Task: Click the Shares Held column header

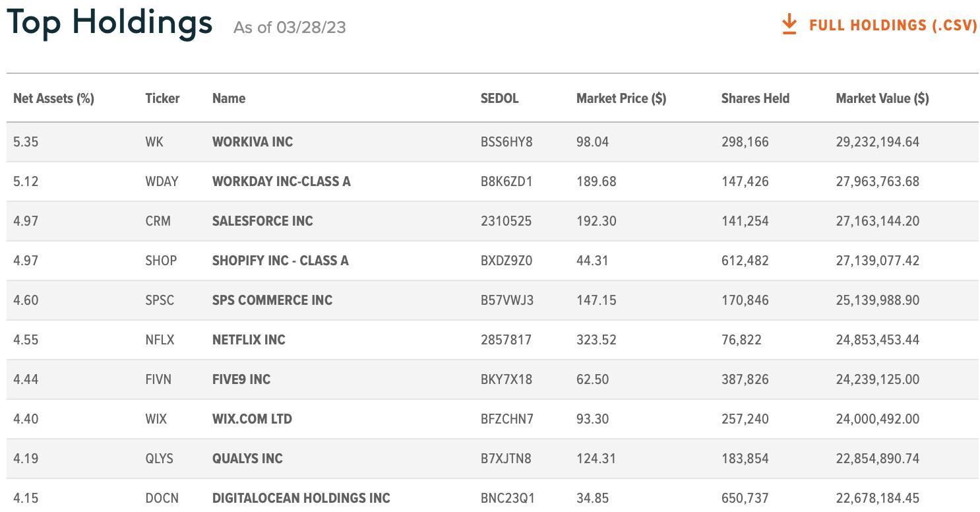Action: click(x=755, y=98)
